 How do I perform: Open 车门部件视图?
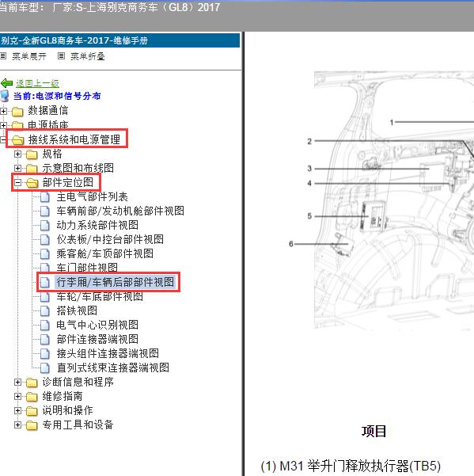tap(87, 268)
